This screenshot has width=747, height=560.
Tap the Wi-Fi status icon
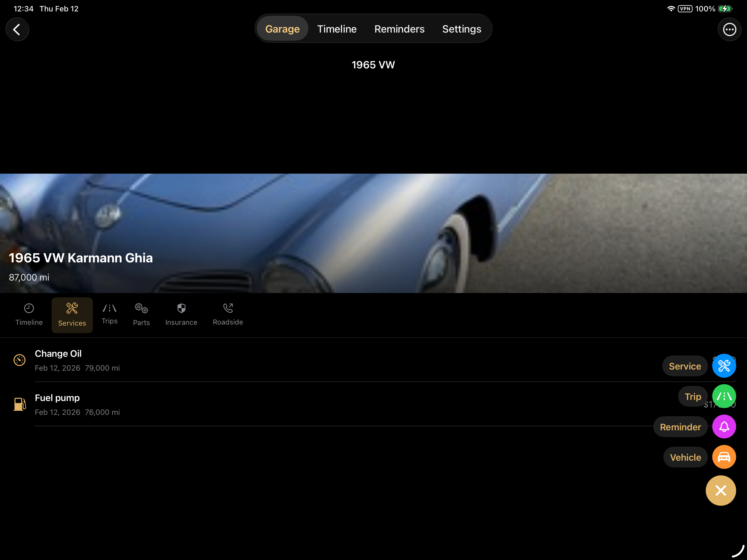coord(671,9)
